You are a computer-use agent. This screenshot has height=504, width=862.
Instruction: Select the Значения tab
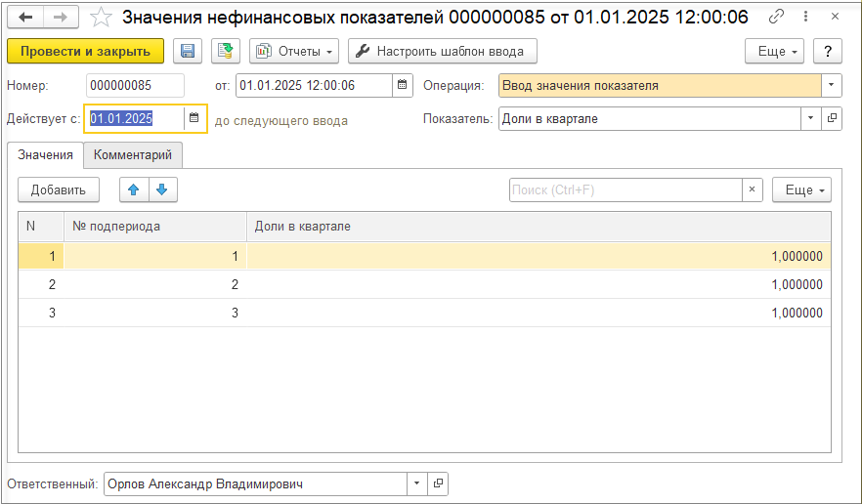tap(45, 154)
